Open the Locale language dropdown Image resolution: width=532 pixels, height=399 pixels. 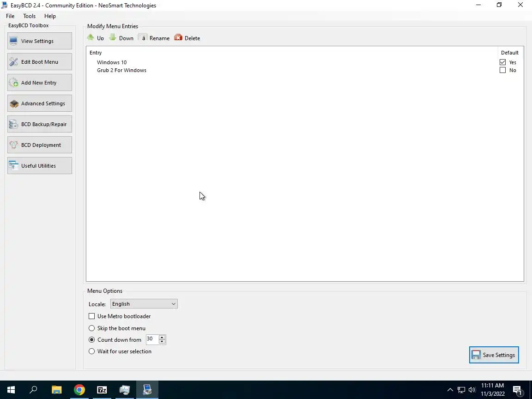tap(144, 304)
